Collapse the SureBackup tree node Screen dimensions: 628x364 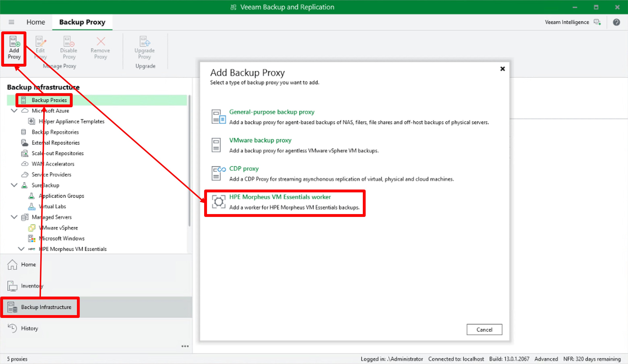pyautogui.click(x=14, y=185)
